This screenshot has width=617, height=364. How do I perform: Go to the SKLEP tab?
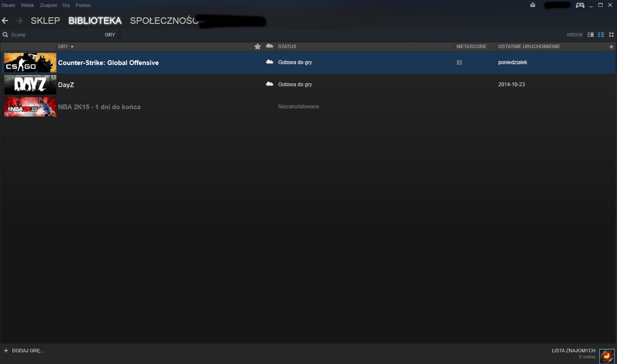pyautogui.click(x=45, y=21)
